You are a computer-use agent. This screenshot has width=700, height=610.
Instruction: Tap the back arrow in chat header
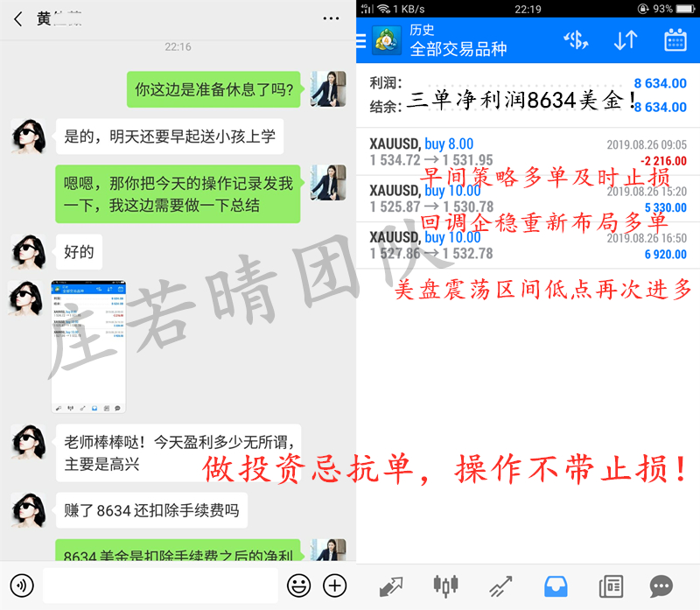(x=18, y=18)
